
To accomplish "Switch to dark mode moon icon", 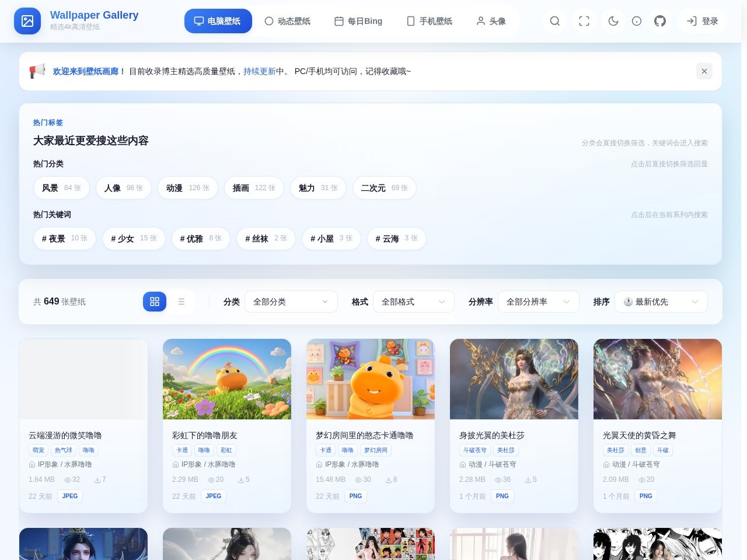I will 613,21.
